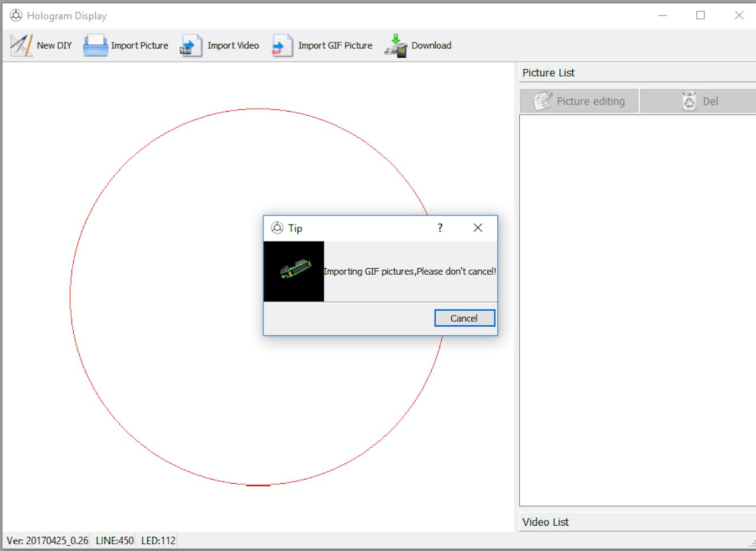Click LINE:450 in the status bar
The height and width of the screenshot is (551, 756).
tap(115, 540)
